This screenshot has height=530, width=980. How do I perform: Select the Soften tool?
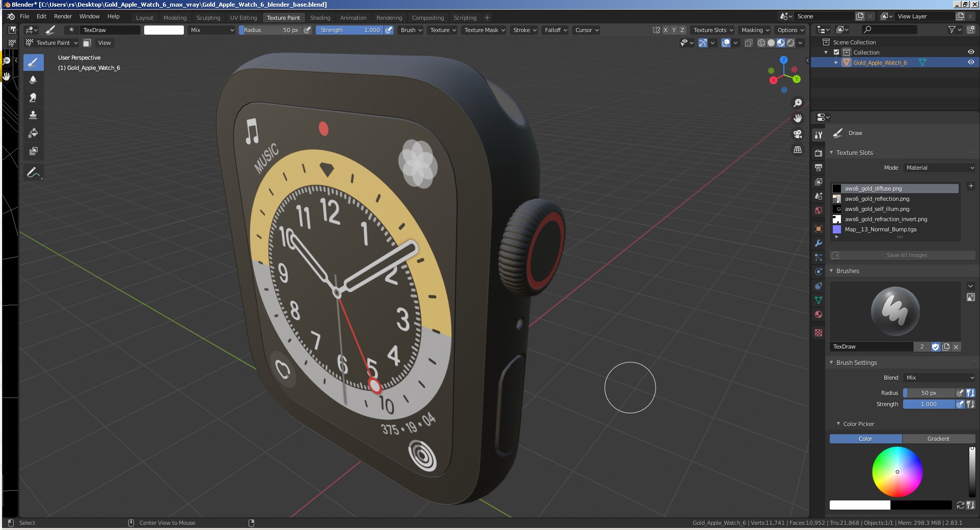pyautogui.click(x=33, y=79)
